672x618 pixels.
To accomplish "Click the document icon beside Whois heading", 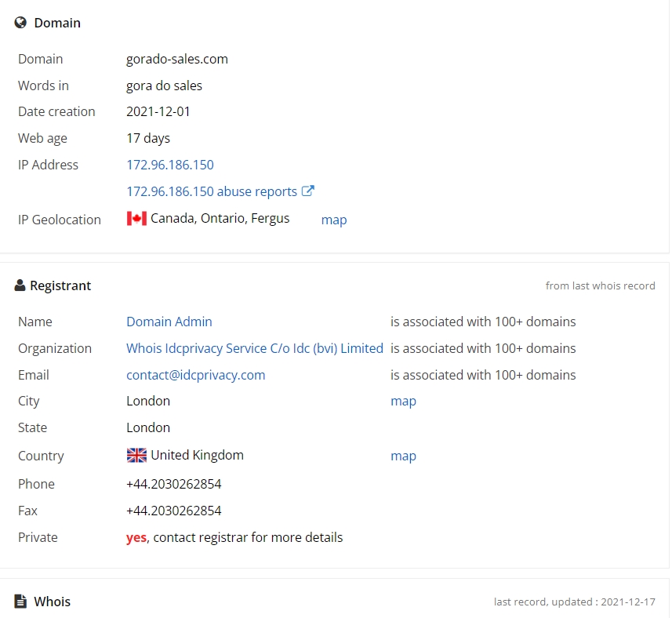I will coord(20,602).
